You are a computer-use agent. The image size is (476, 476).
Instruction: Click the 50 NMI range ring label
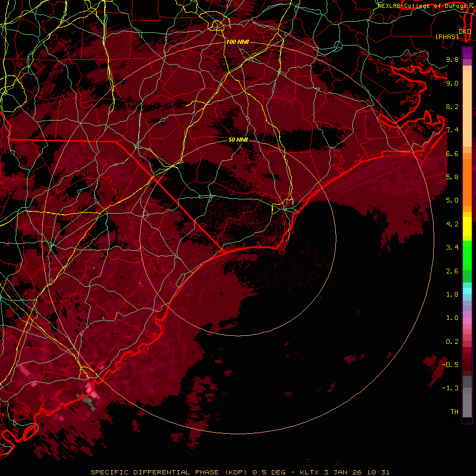coord(239,140)
